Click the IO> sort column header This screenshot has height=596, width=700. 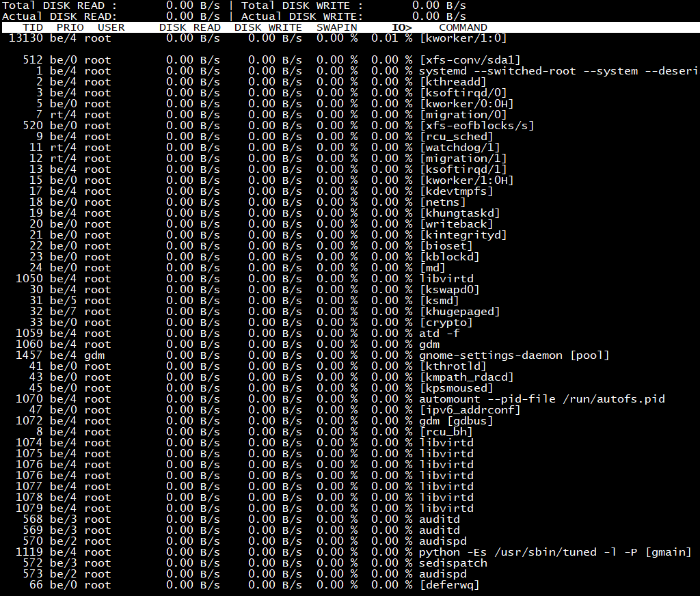401,27
